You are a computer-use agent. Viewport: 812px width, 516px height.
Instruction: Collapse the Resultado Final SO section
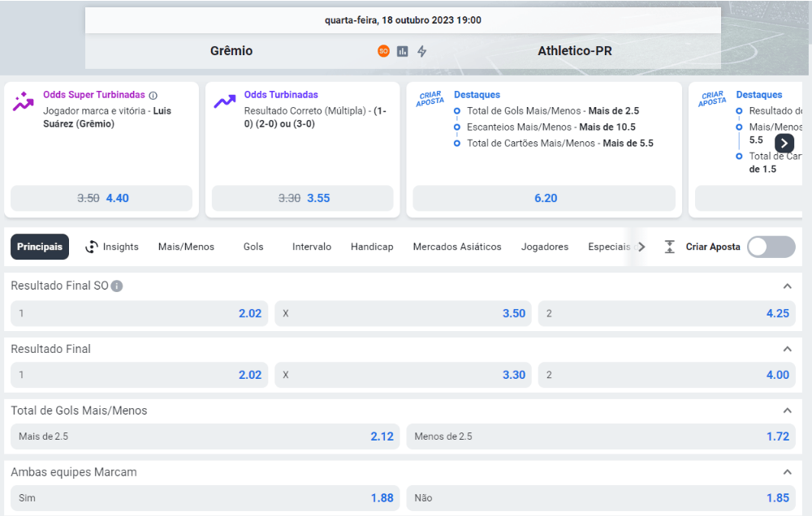[787, 286]
